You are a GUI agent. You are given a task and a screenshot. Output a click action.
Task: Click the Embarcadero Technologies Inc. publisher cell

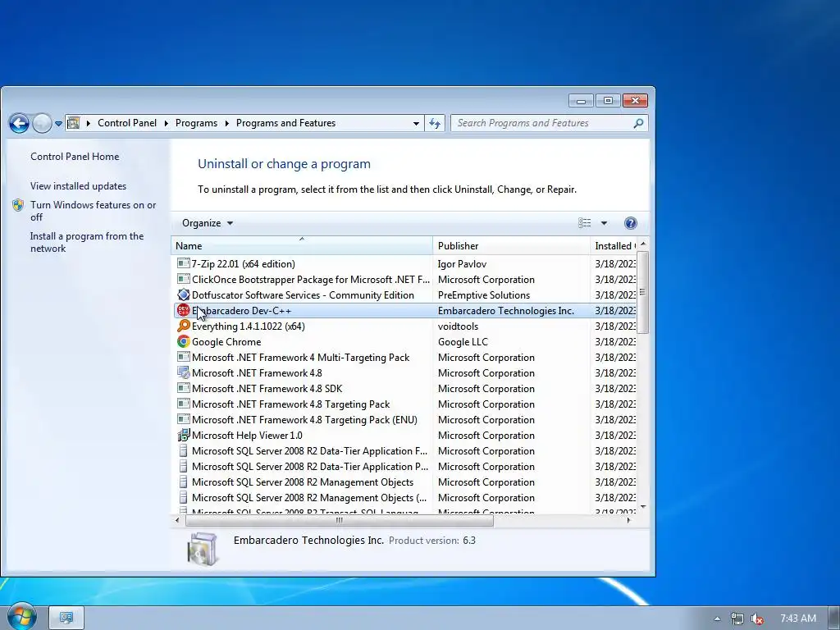point(505,311)
